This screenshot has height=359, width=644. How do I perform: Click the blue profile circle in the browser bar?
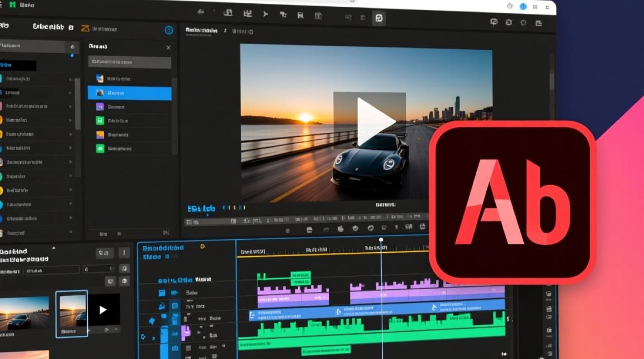click(x=523, y=6)
